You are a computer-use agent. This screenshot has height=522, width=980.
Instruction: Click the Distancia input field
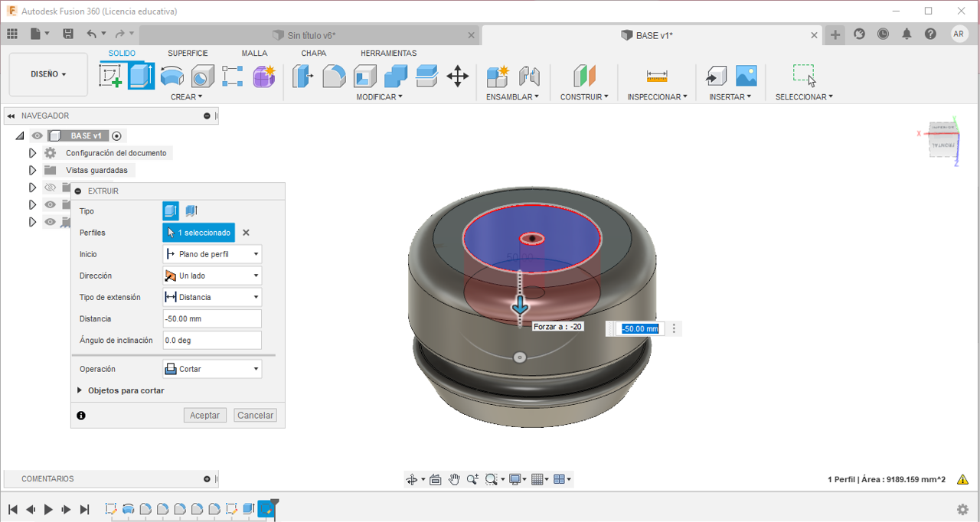(x=212, y=318)
